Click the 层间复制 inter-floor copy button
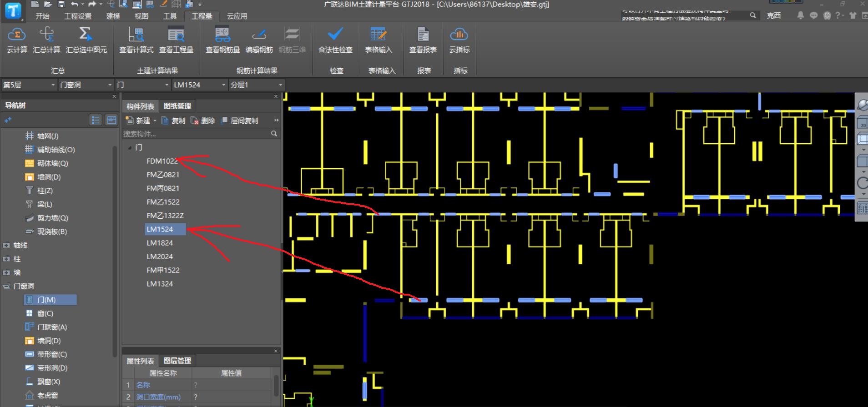 coord(239,121)
